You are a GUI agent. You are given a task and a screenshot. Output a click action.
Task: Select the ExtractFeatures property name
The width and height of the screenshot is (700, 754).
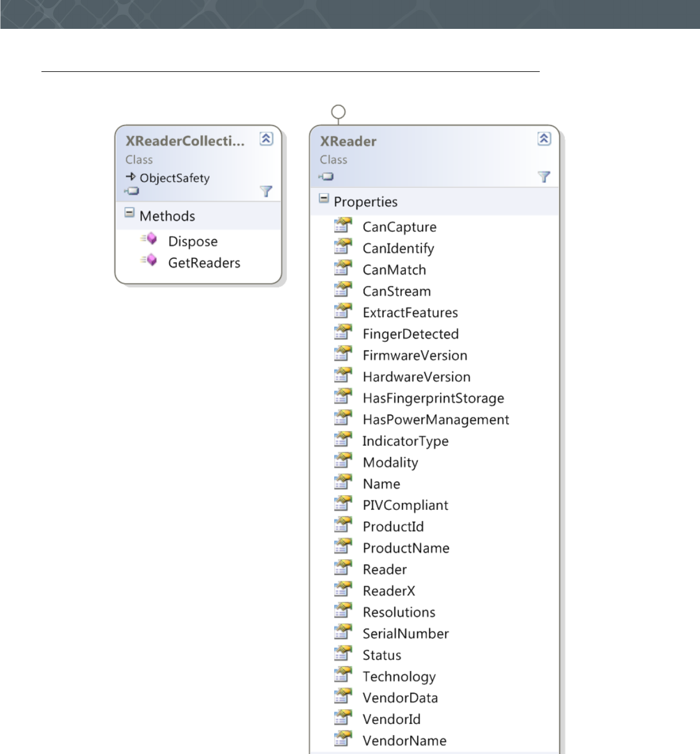pos(410,313)
